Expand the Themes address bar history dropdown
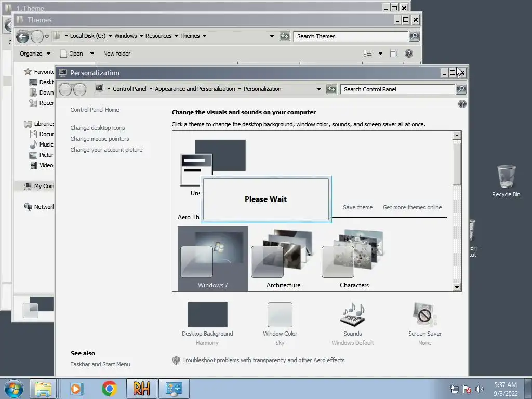The image size is (532, 399). [272, 36]
